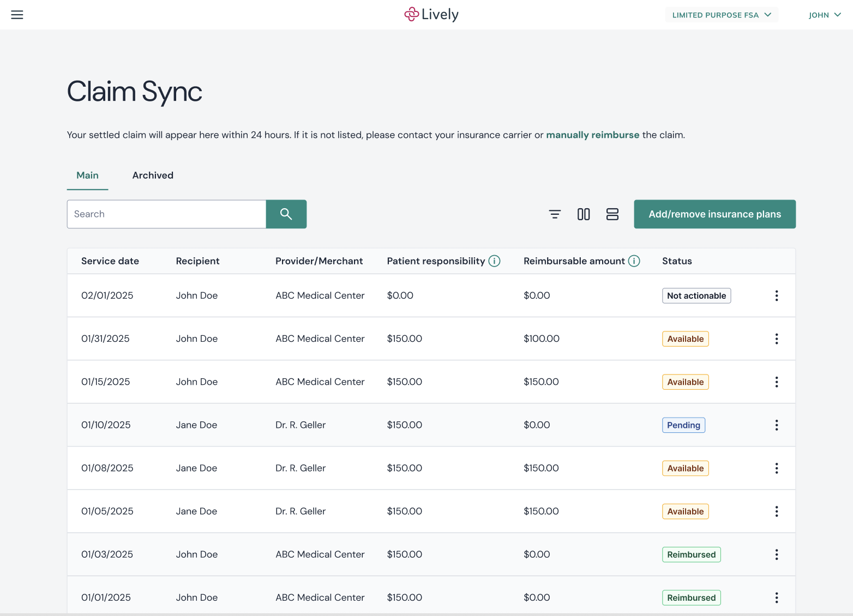This screenshot has width=853, height=616.
Task: Open actions menu for 01/15/2025 claim
Action: pos(777,382)
